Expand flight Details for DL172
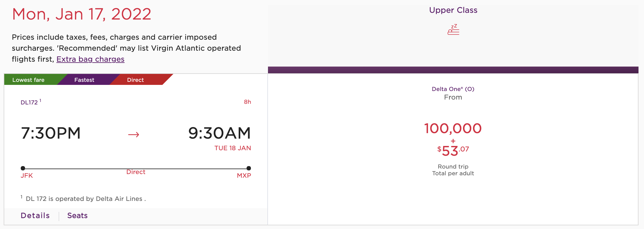The width and height of the screenshot is (644, 229). pos(35,215)
